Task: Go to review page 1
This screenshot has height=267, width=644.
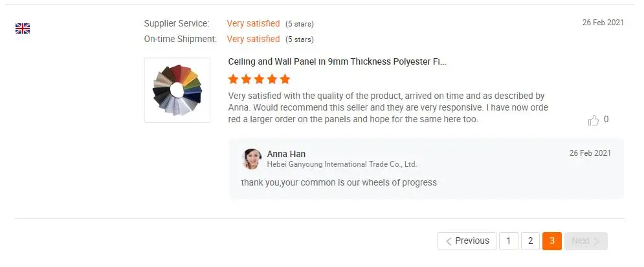Action: tap(508, 241)
